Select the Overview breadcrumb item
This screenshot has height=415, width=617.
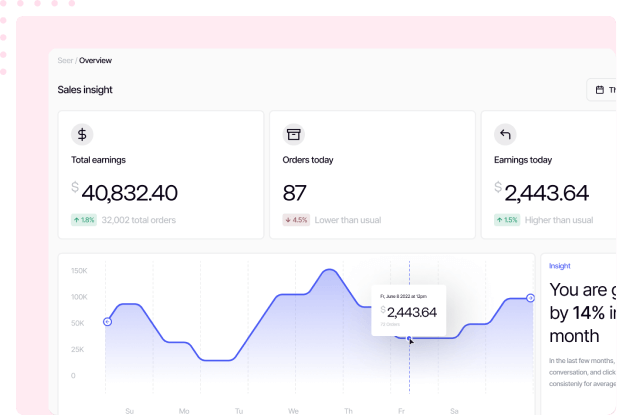tap(96, 60)
